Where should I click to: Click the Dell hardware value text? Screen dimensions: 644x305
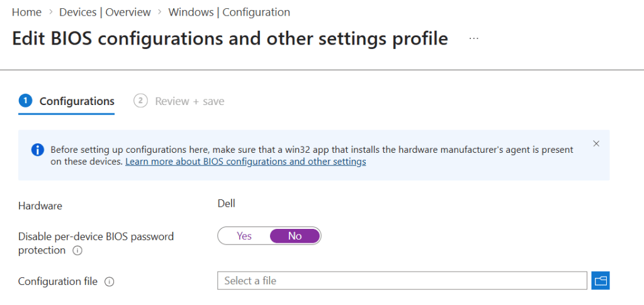226,203
